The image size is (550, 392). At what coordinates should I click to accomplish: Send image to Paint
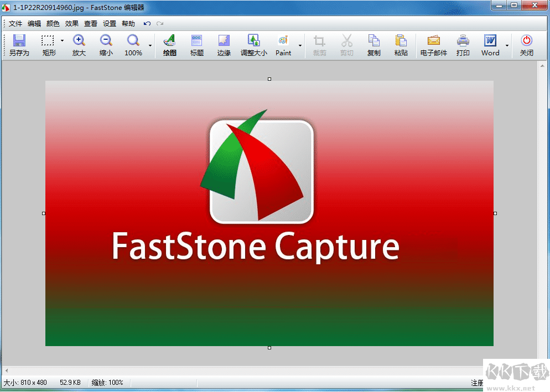click(x=283, y=44)
